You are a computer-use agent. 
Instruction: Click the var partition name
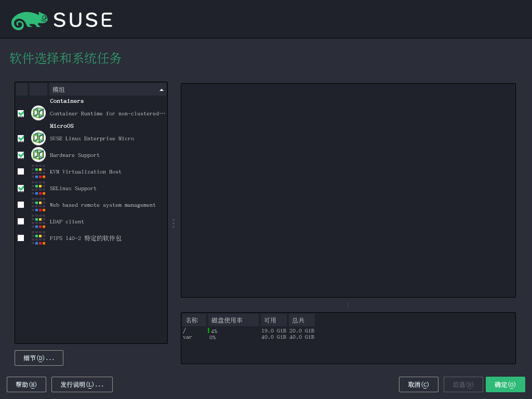point(188,337)
